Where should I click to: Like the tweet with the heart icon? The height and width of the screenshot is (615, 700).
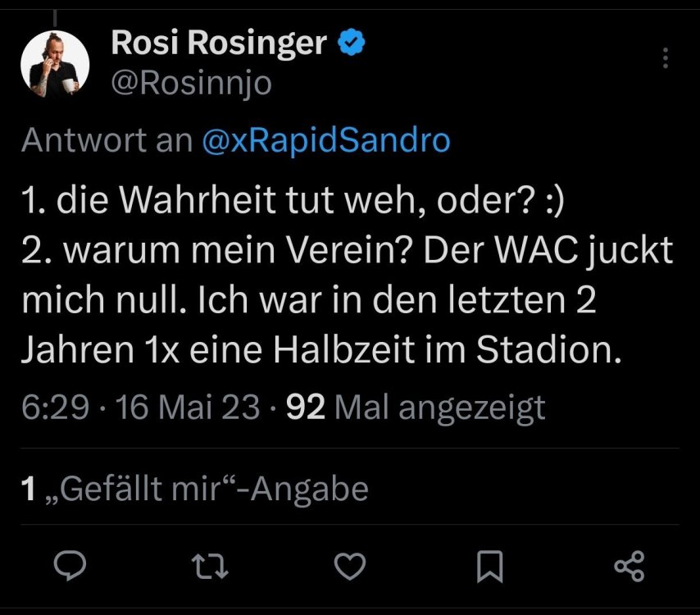pyautogui.click(x=351, y=567)
